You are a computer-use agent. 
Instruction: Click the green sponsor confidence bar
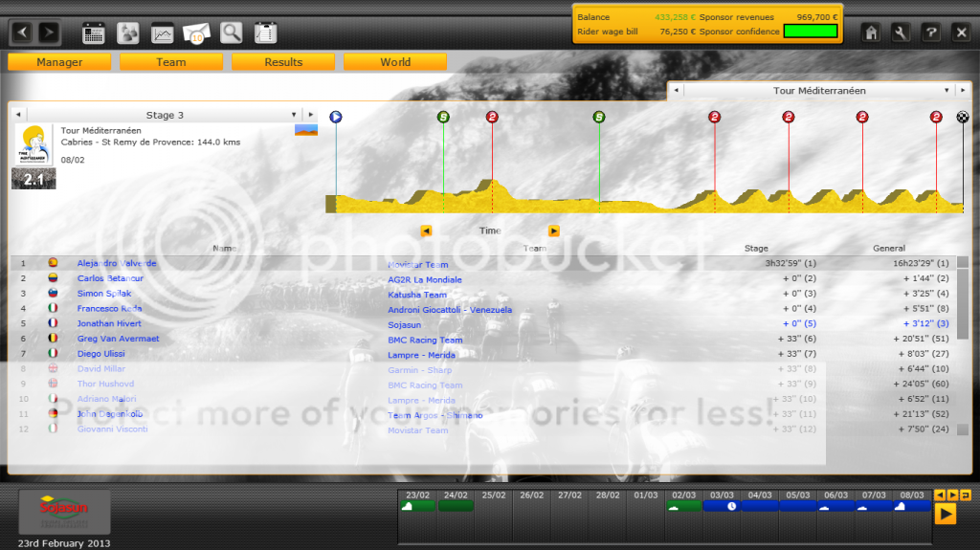[x=811, y=32]
